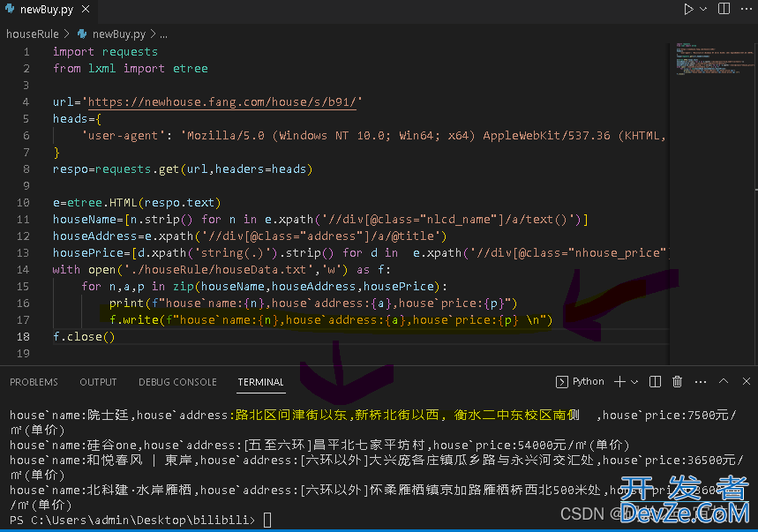Click the housePrice xpath line
758x532 pixels.
click(x=360, y=252)
